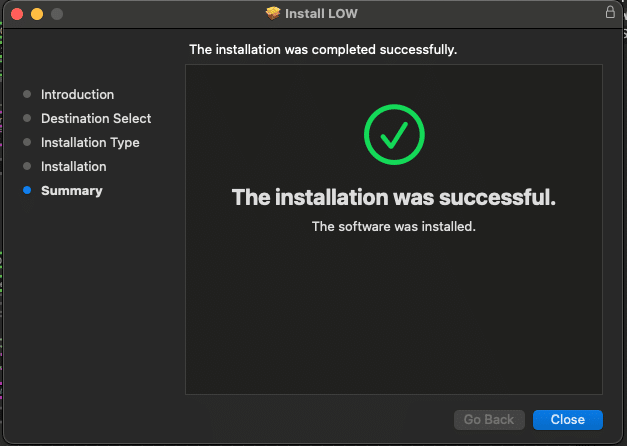The image size is (627, 446).
Task: Click the red close window button
Action: 17,14
